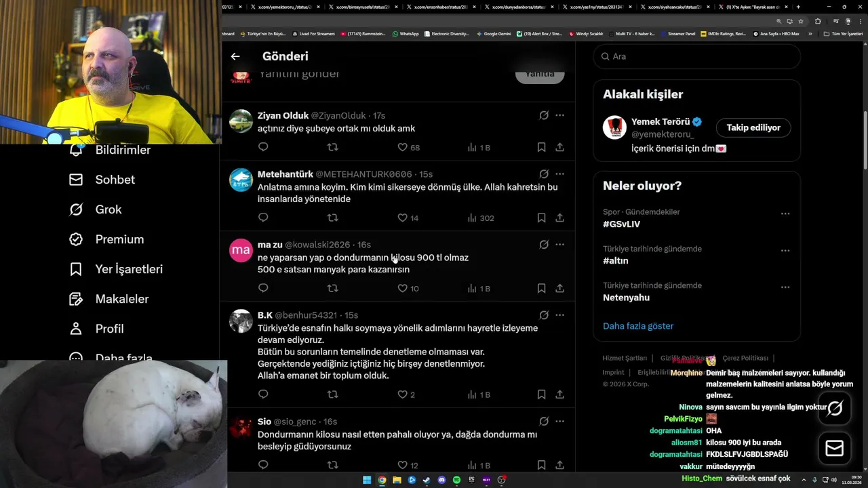Click the Ara search field
The height and width of the screenshot is (488, 868).
tap(696, 56)
